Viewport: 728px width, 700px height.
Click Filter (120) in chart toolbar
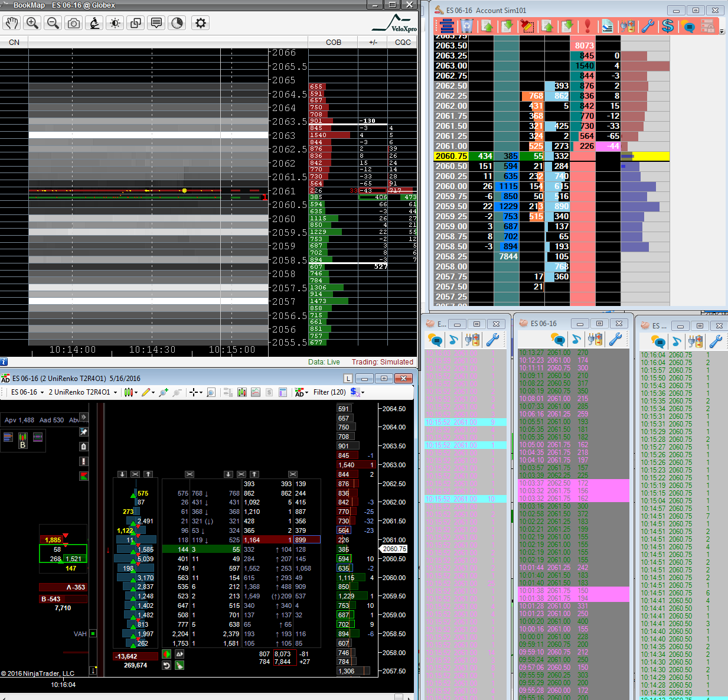pos(329,392)
